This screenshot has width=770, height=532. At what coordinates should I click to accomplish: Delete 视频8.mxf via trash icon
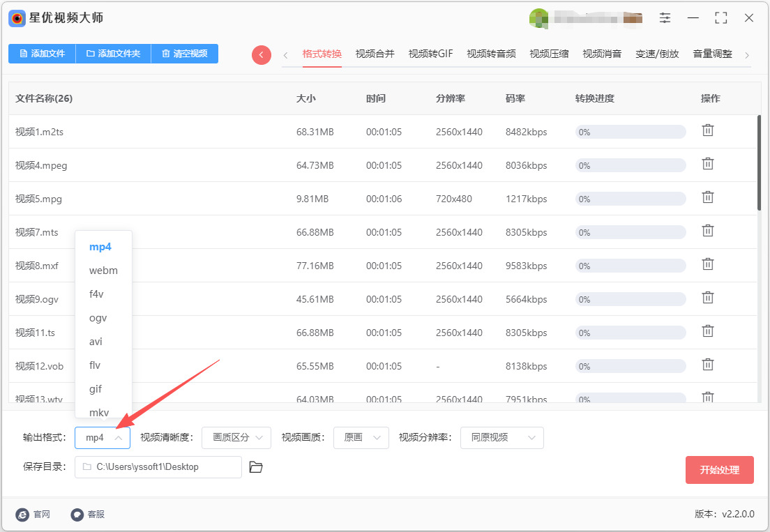coord(708,264)
